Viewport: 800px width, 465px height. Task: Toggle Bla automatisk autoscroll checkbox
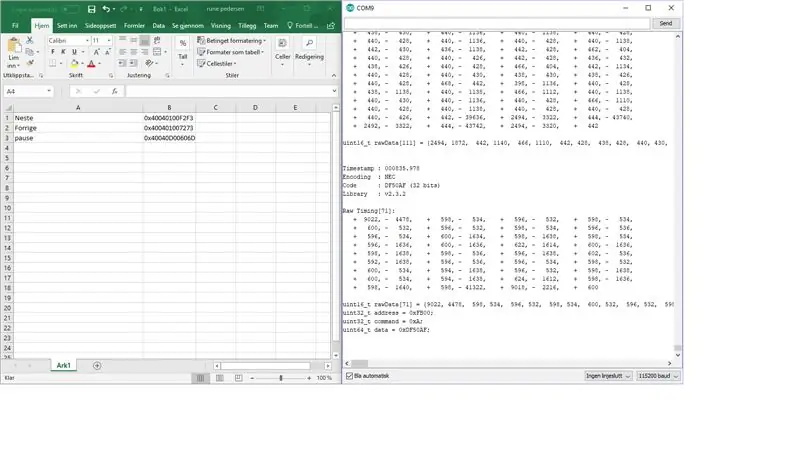[349, 376]
